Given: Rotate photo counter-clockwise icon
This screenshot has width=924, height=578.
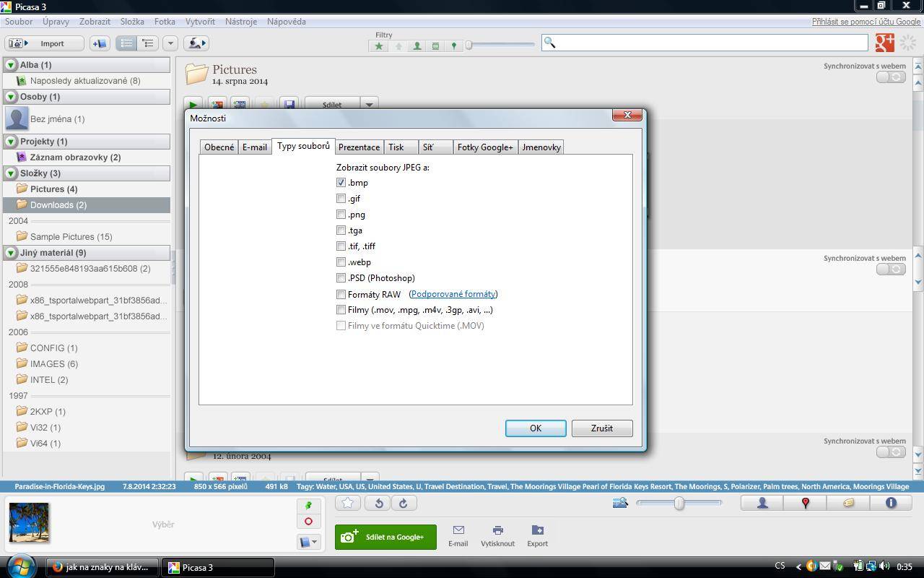Looking at the screenshot, I should pyautogui.click(x=378, y=503).
